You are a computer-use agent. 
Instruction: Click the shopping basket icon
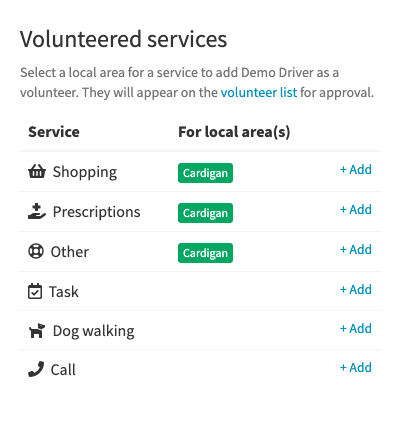click(37, 172)
